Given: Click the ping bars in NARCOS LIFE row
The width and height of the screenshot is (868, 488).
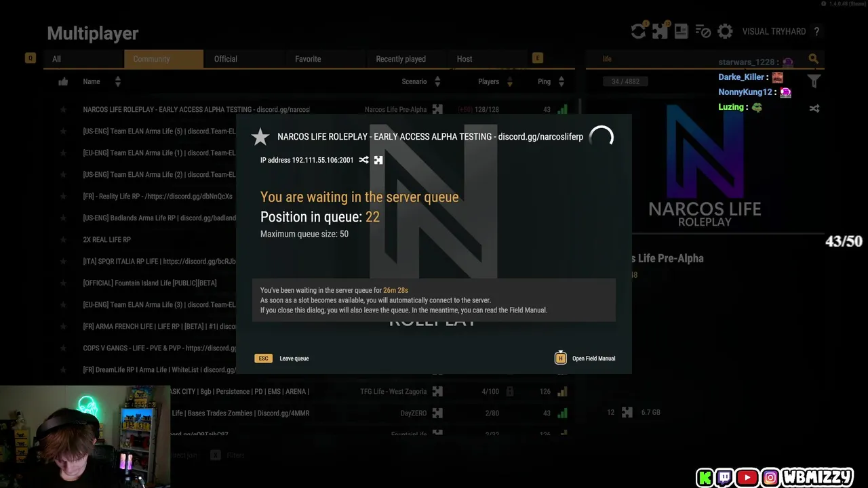Looking at the screenshot, I should [x=562, y=109].
